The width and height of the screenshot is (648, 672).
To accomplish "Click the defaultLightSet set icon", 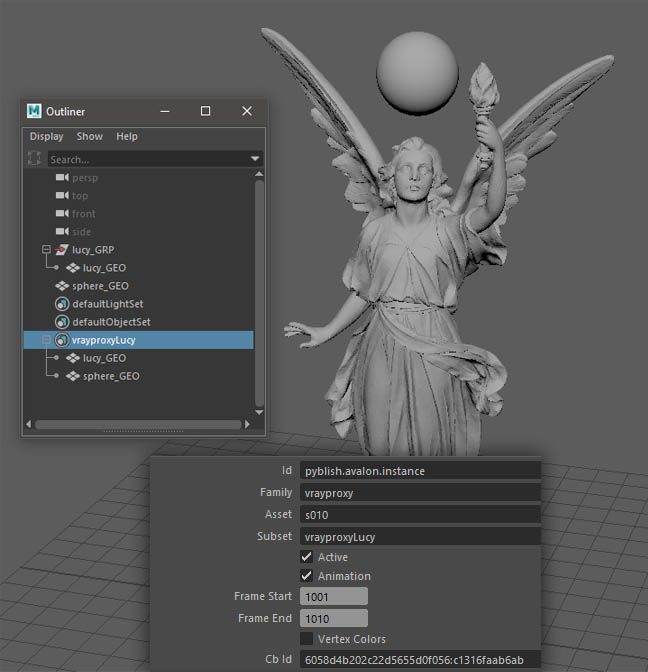I will [x=62, y=304].
